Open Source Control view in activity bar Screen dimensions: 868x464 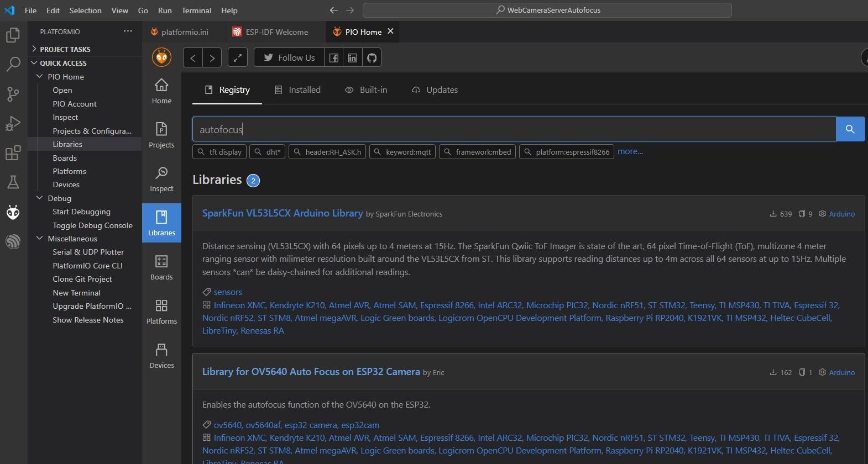13,94
